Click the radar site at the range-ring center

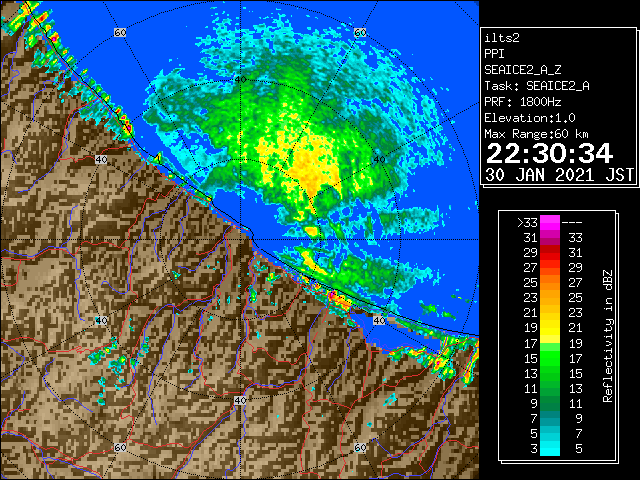[x=240, y=240]
